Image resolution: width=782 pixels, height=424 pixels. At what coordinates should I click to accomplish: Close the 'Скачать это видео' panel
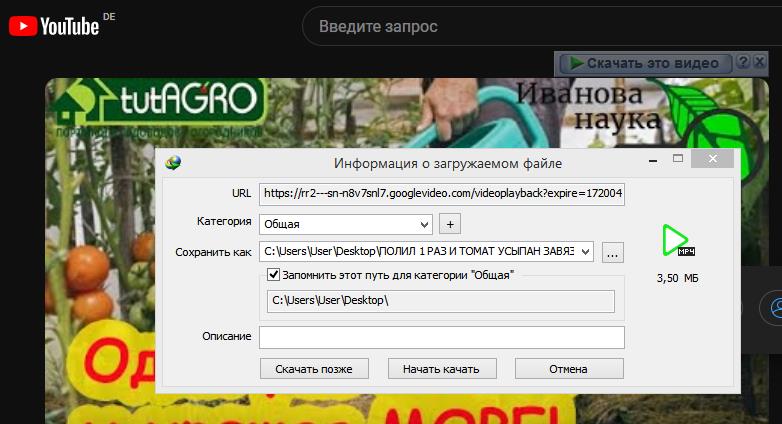tap(760, 62)
